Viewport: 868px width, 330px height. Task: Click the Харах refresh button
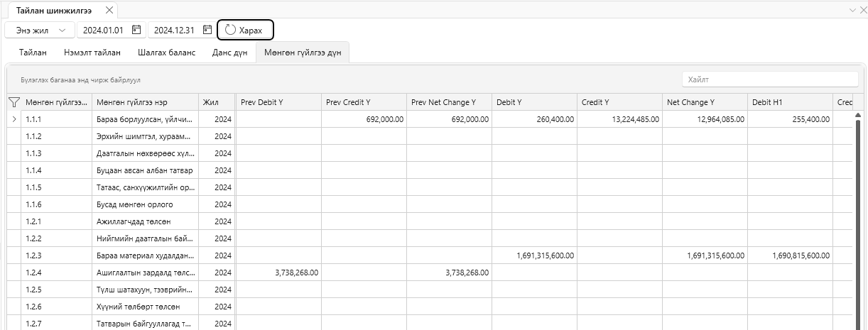(245, 30)
